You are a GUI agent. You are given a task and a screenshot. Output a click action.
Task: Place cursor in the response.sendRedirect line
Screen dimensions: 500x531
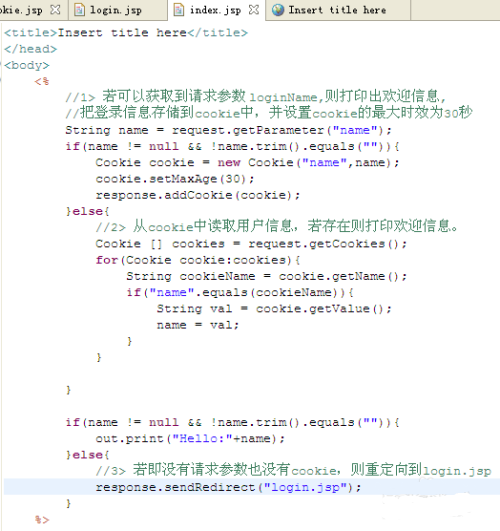click(x=228, y=487)
